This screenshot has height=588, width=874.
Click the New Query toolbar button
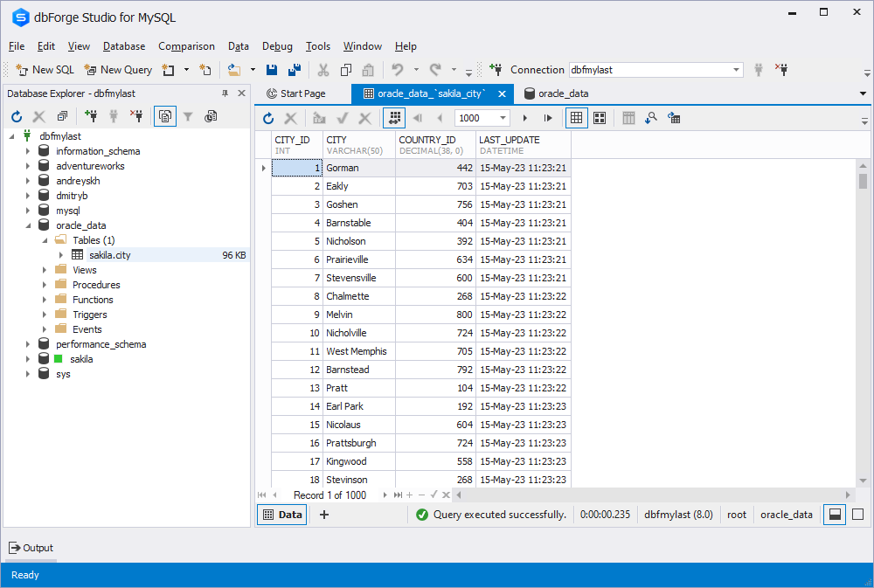point(118,70)
